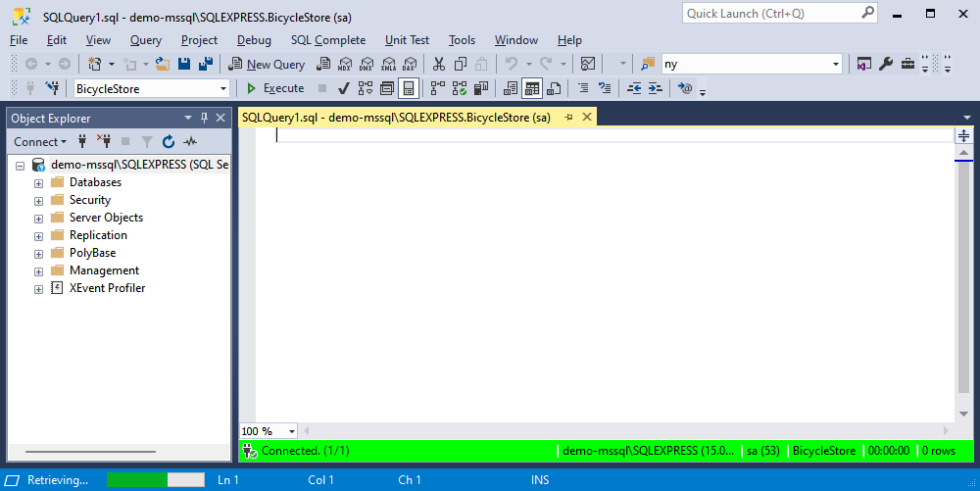Open an Analysis Services MDX query
Viewport: 980px width, 491px height.
tap(345, 64)
